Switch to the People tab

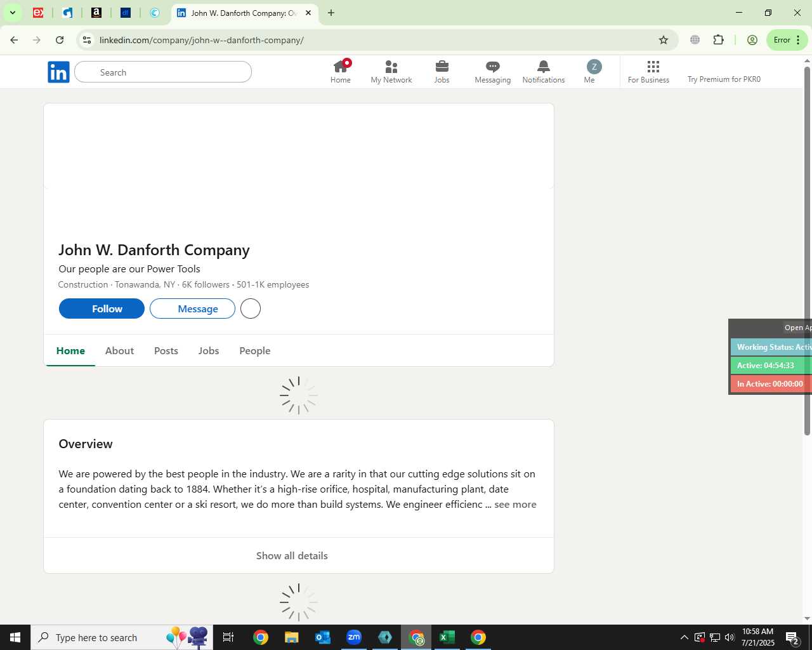click(x=255, y=351)
